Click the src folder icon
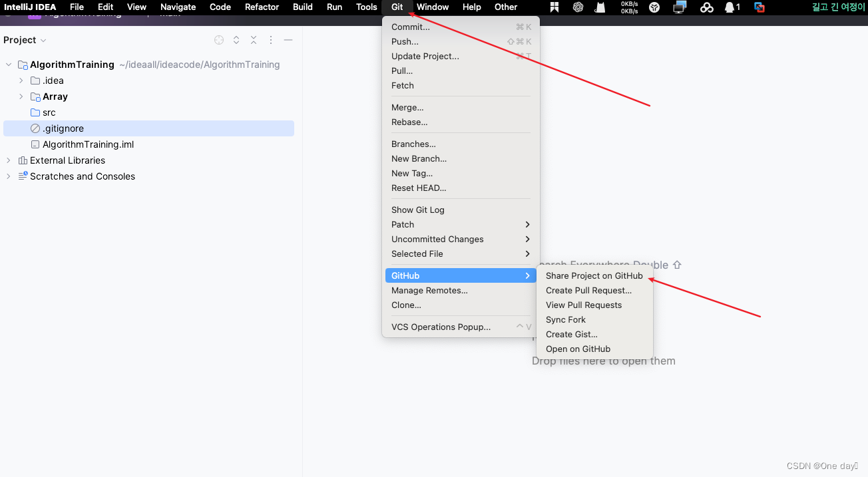Viewport: 868px width, 477px height. 35,112
